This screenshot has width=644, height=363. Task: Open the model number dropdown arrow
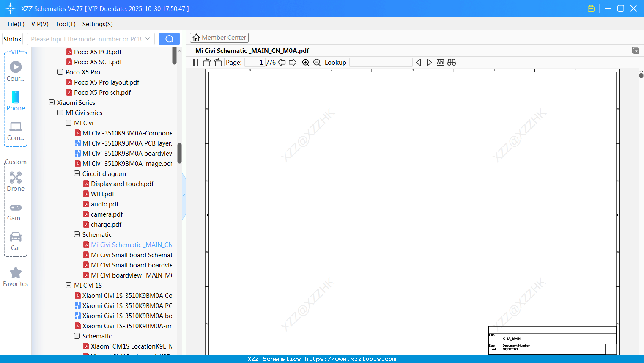tap(148, 39)
